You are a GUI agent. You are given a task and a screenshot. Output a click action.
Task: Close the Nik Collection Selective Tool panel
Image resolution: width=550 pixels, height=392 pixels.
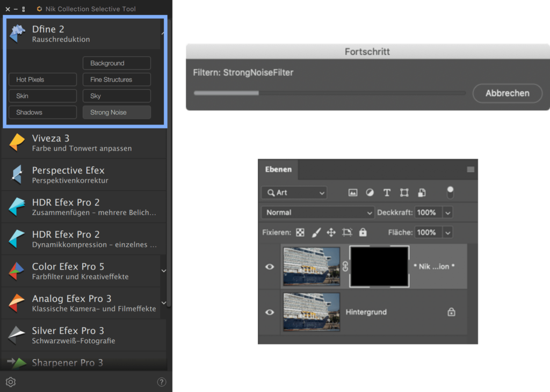pyautogui.click(x=8, y=9)
